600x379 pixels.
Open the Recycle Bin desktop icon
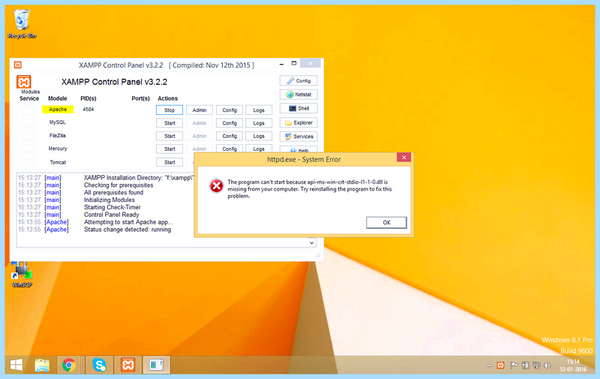(22, 24)
